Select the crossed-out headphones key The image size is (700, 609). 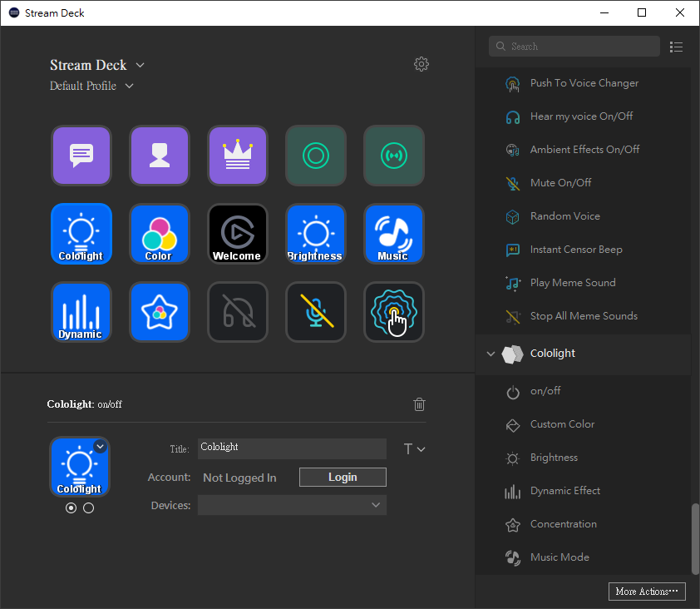[x=238, y=312]
